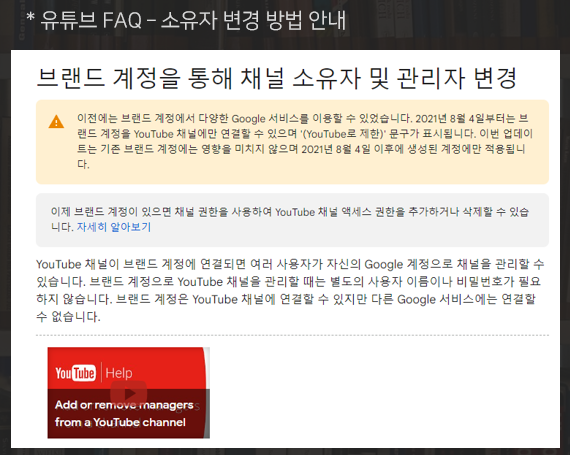Click the yellow notice text starting '이전에는 브랜드 계정에서'
Image resolution: width=570 pixels, height=455 pixels.
pyautogui.click(x=305, y=141)
